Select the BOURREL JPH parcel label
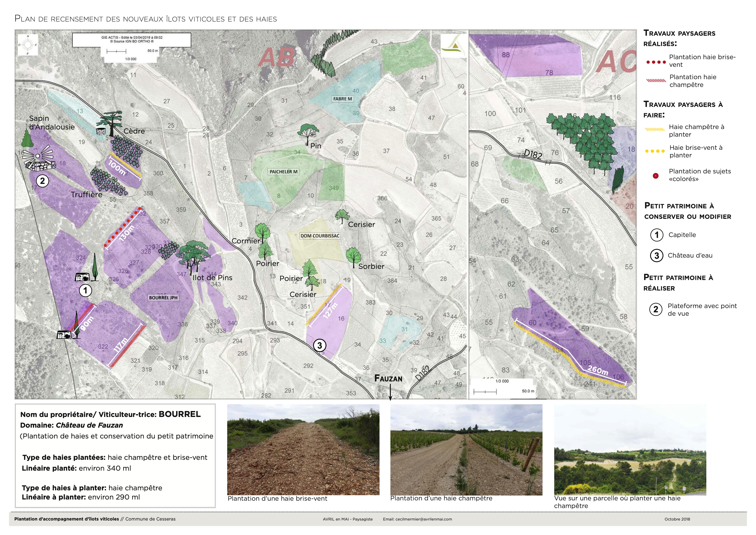 pos(164,298)
